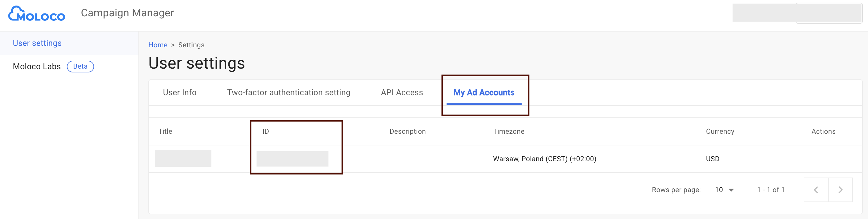Screen dimensions: 868x219
Task: Open Two-factor authentication setting tab
Action: pyautogui.click(x=289, y=92)
